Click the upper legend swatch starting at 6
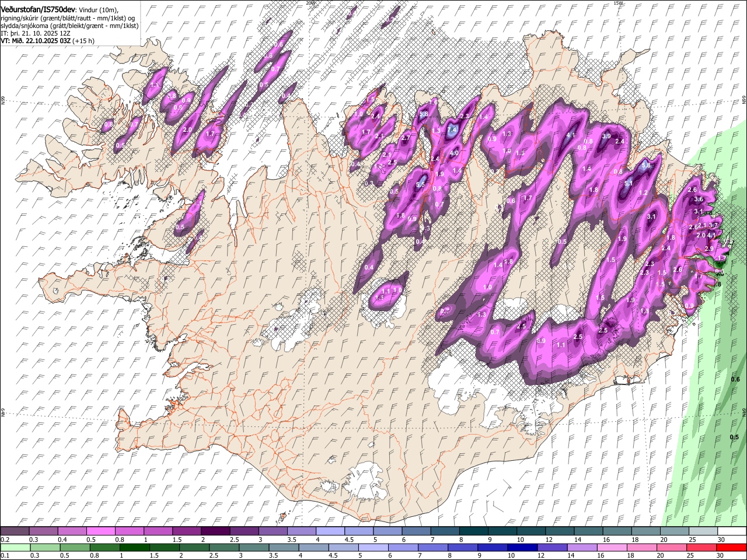 tap(417, 531)
